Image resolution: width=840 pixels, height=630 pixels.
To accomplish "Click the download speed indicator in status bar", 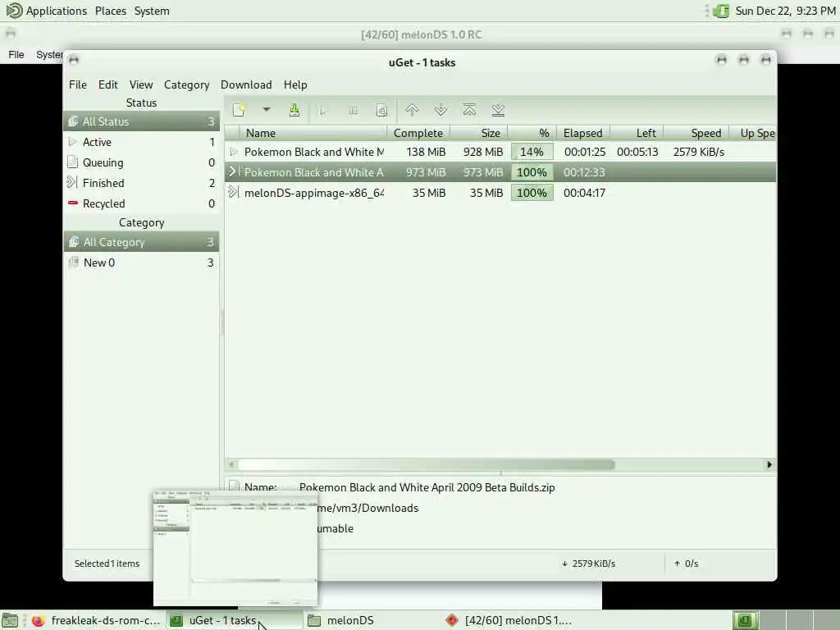I will point(588,564).
